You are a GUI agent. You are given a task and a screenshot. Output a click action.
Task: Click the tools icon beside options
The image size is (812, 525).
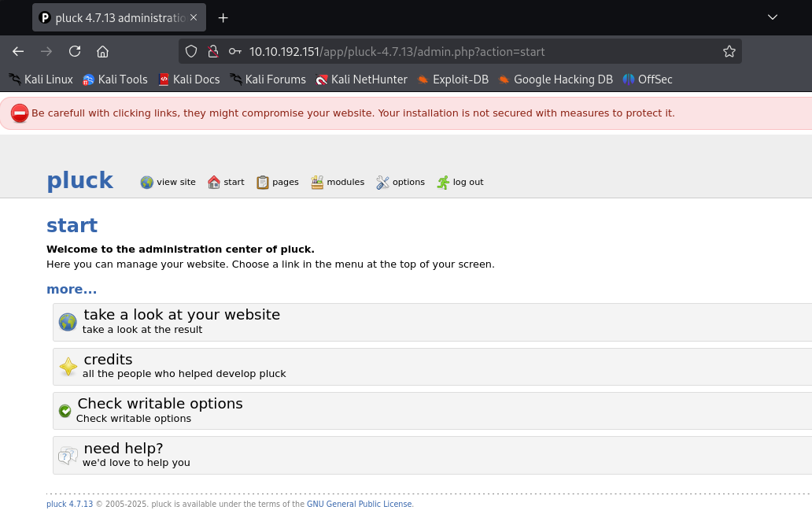click(382, 183)
